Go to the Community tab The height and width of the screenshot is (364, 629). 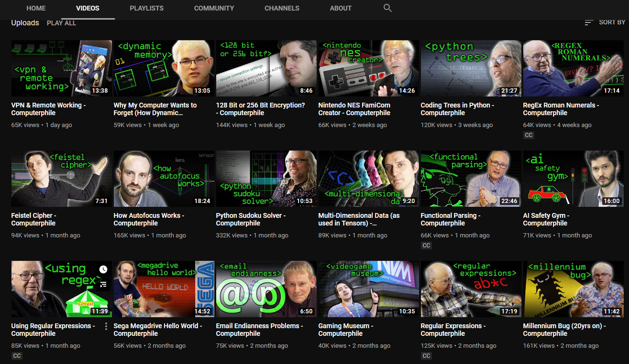click(x=214, y=8)
